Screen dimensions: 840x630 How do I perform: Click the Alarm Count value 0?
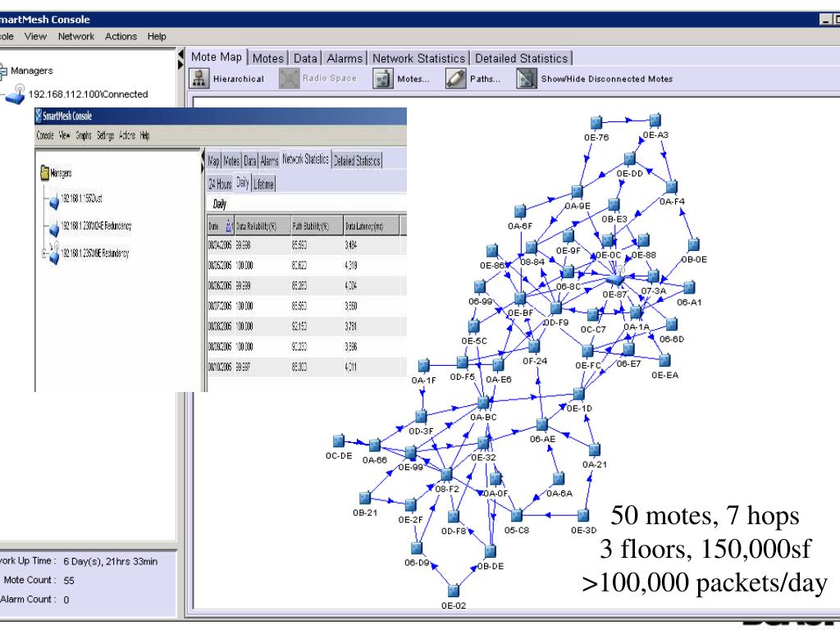[x=66, y=600]
